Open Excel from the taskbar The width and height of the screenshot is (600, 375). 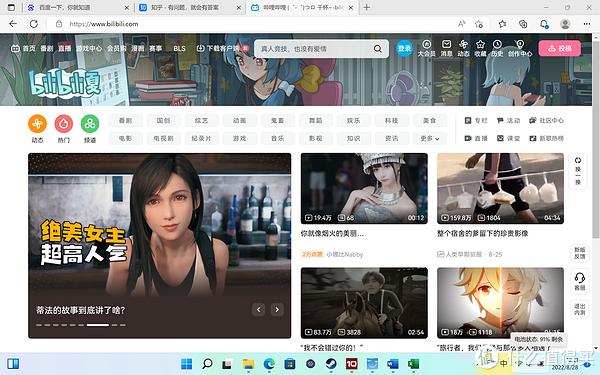pos(413,364)
